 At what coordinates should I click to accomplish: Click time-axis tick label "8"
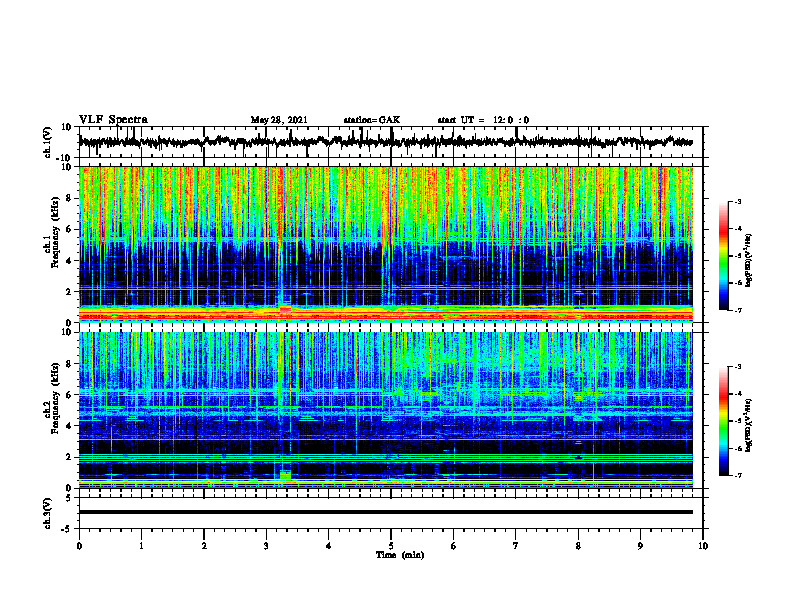[x=578, y=546]
